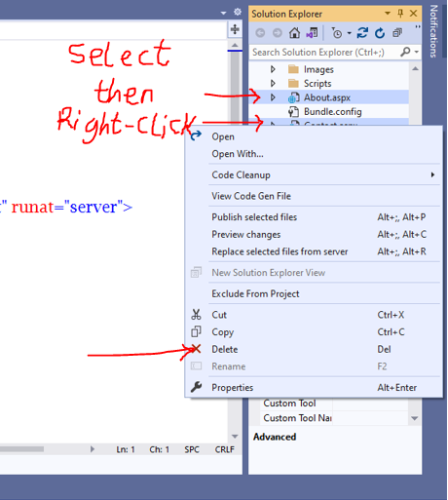Viewport: 448px width, 500px height.
Task: Click the Bundle.config file icon
Action: pos(293,112)
